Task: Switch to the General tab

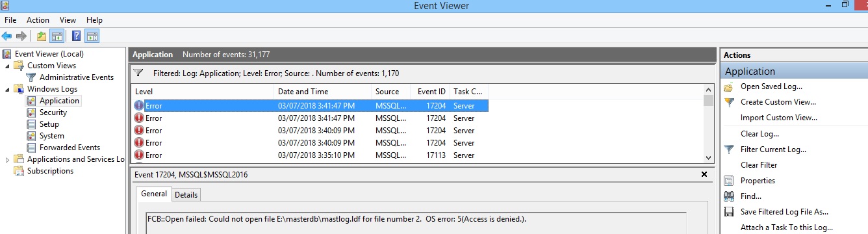Action: pos(154,194)
